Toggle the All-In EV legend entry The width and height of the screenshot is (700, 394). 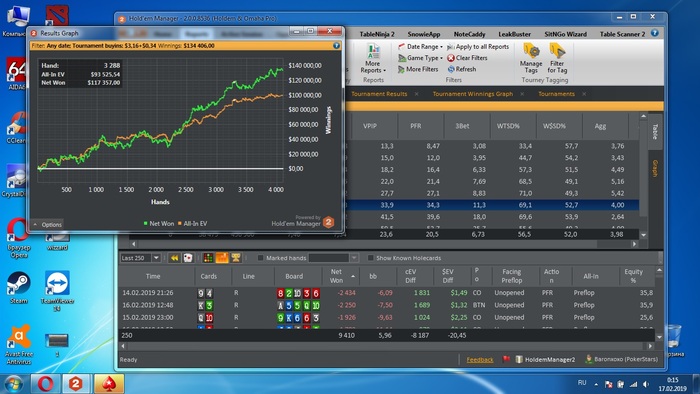pyautogui.click(x=192, y=224)
